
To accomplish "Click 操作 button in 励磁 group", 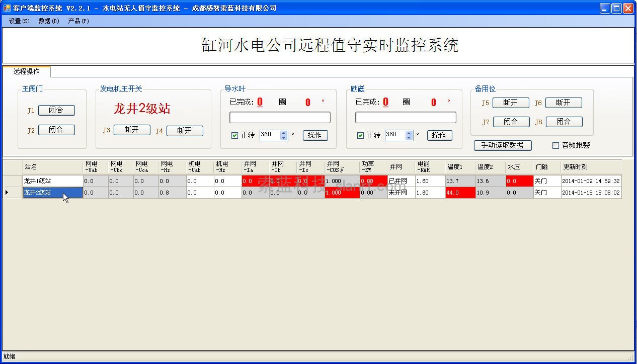I will (439, 135).
